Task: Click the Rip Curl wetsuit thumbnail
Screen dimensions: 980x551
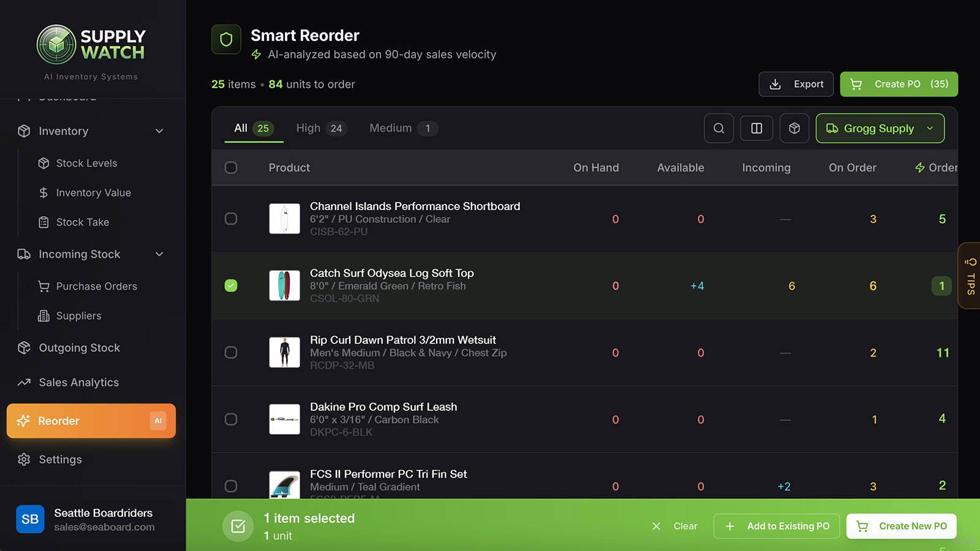Action: 285,352
